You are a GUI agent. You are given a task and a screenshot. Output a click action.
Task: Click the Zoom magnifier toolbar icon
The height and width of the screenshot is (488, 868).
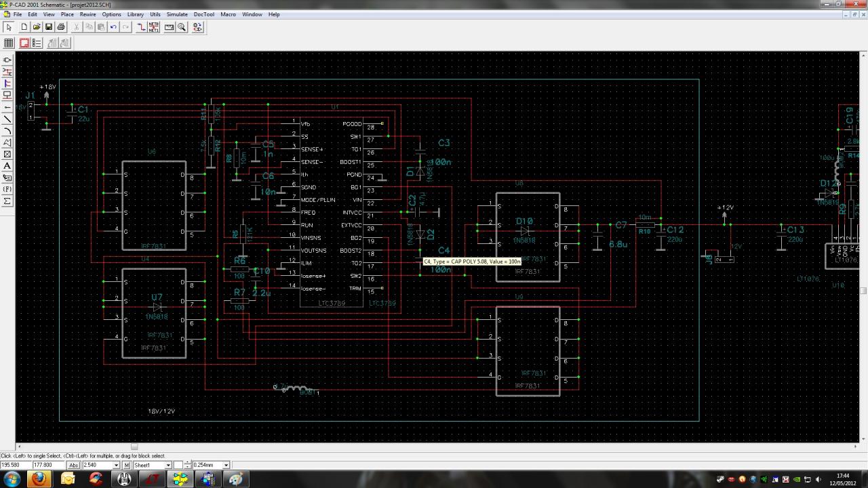click(182, 27)
